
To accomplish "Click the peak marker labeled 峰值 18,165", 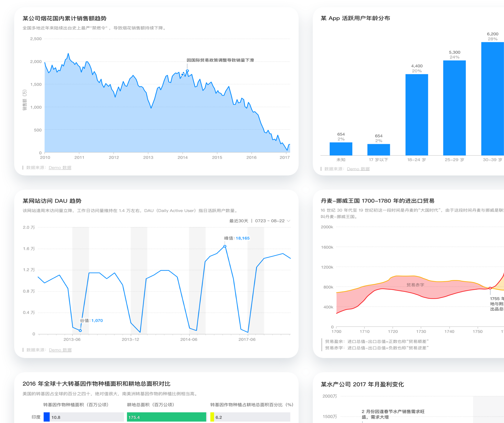I will click(225, 246).
